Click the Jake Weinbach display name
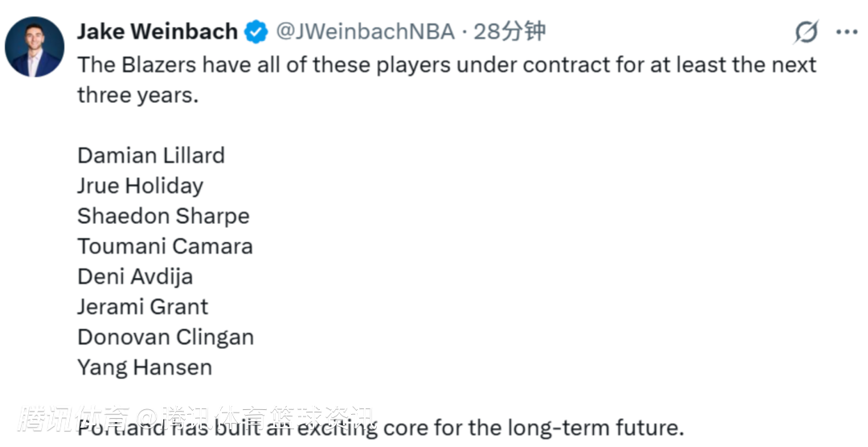This screenshot has height=447, width=868. pos(157,32)
